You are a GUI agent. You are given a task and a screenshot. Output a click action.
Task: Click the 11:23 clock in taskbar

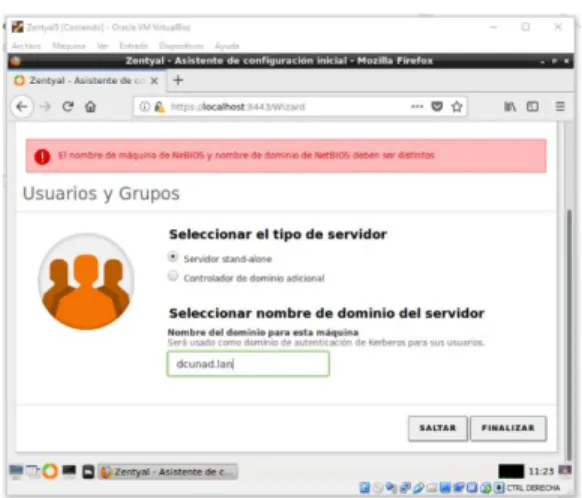tap(541, 471)
